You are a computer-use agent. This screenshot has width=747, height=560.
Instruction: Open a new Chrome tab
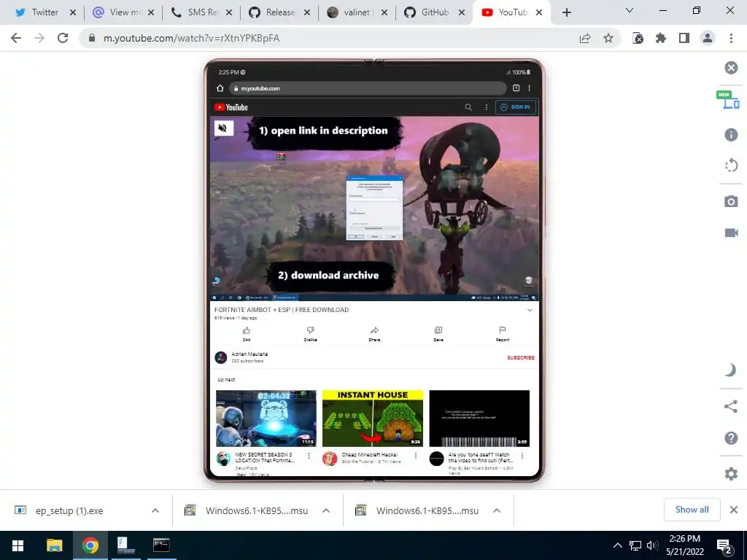click(x=566, y=12)
